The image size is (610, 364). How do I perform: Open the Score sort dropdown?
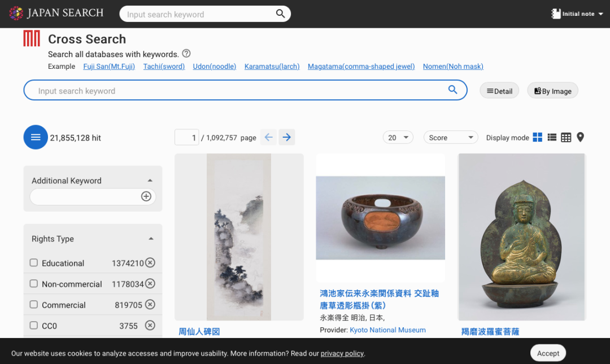tap(451, 137)
